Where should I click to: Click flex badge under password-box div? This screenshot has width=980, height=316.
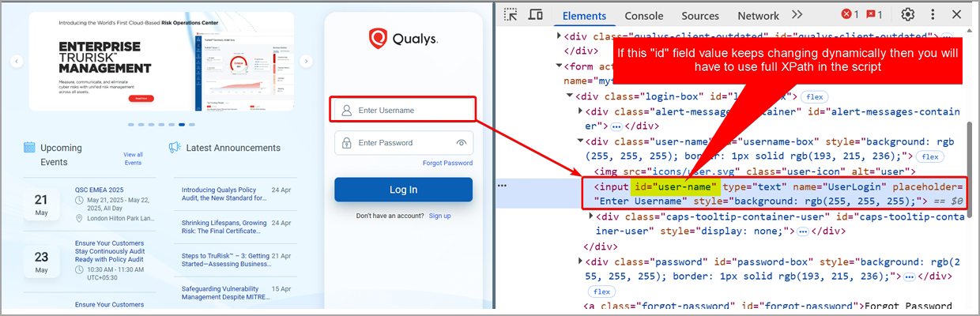click(x=601, y=292)
